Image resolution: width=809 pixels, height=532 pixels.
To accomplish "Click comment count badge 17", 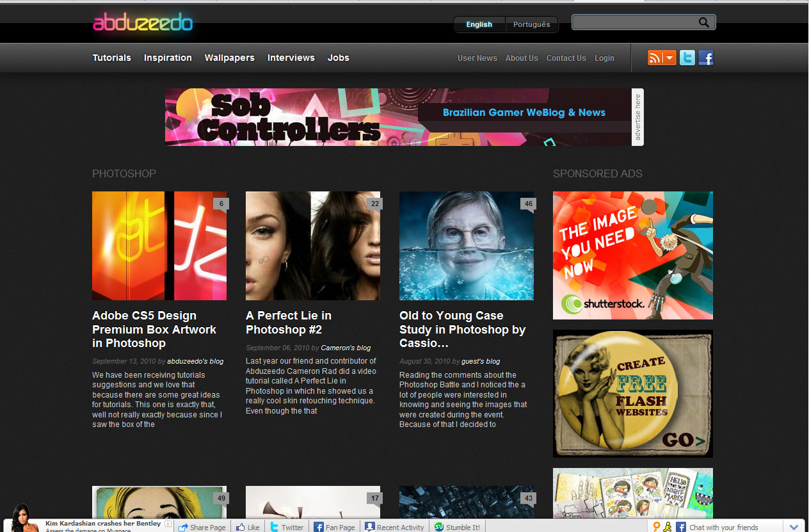I will click(x=375, y=498).
